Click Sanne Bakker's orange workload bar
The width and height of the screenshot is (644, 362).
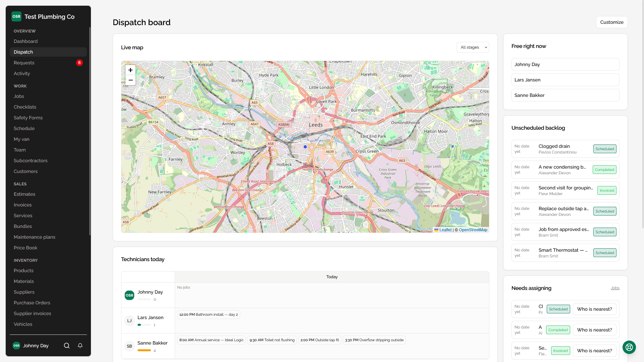[x=144, y=350]
